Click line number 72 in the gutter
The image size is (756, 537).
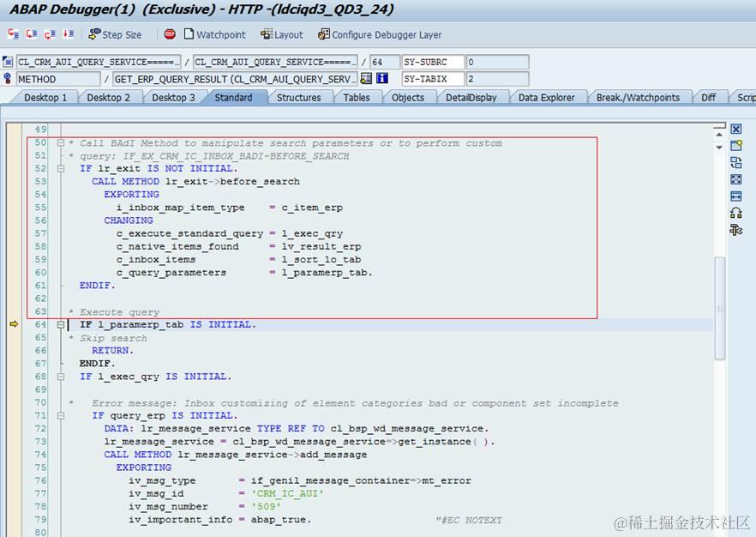coord(41,428)
